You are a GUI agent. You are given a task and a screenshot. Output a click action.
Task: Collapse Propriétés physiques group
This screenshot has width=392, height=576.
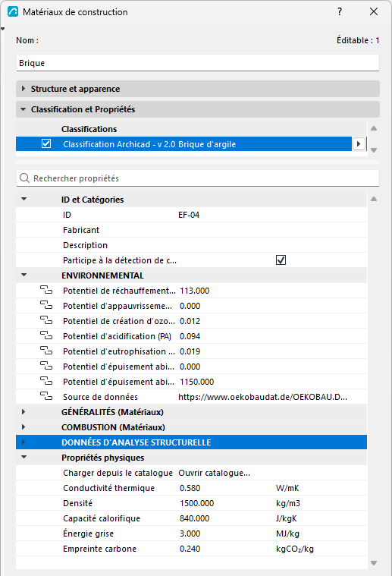pos(24,458)
